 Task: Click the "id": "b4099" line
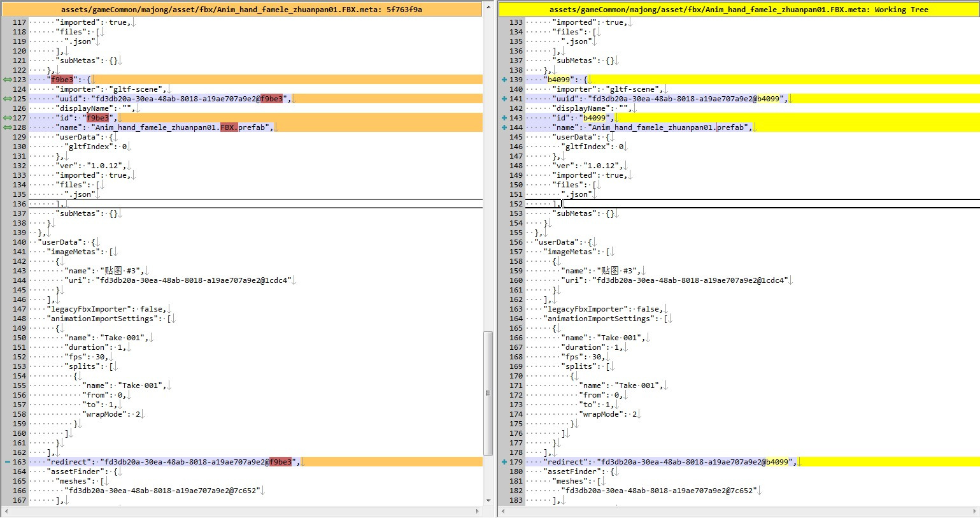tap(753, 118)
